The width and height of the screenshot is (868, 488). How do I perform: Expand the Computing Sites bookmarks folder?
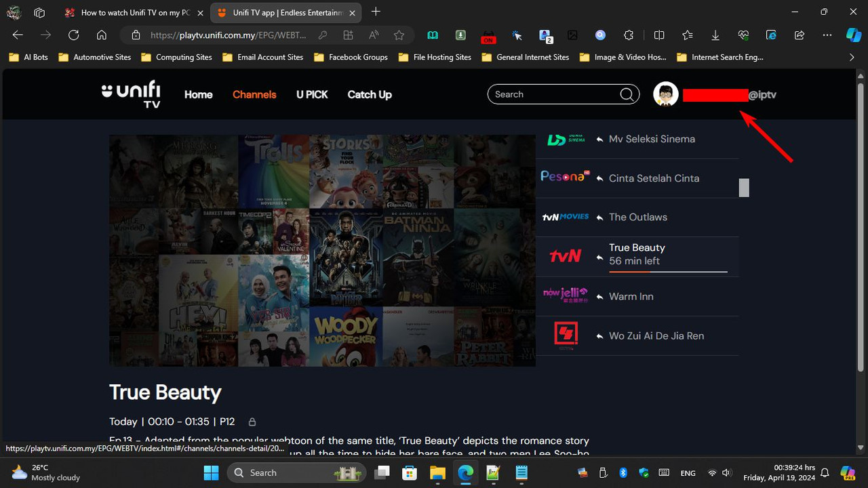click(176, 57)
